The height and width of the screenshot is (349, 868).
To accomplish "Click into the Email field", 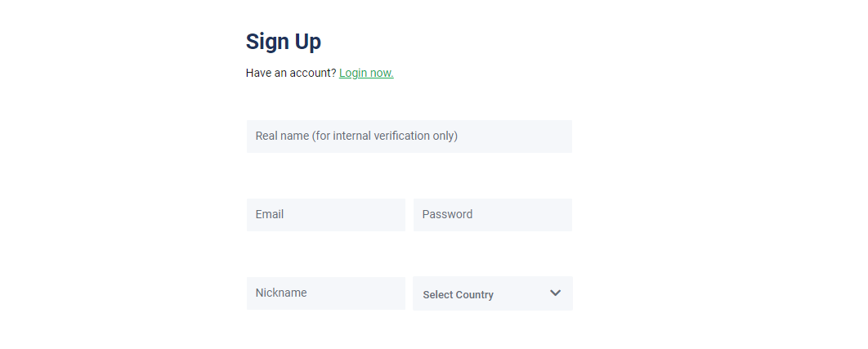I will click(325, 214).
